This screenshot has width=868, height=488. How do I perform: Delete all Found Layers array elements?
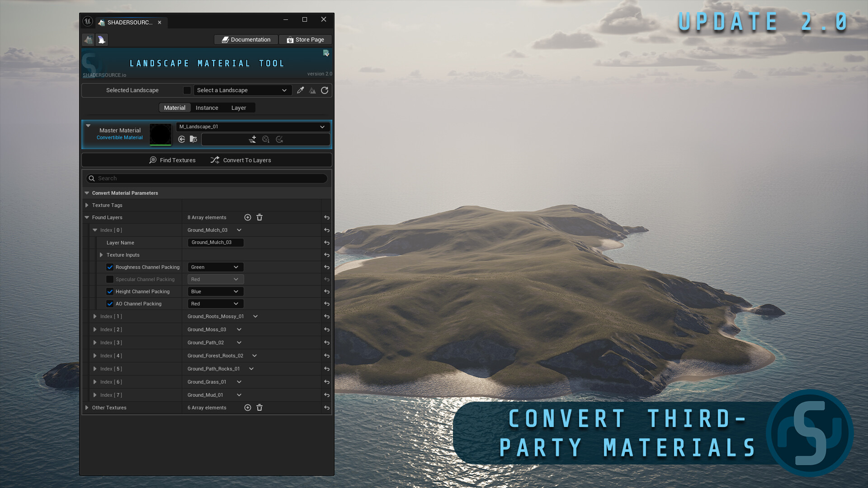259,217
